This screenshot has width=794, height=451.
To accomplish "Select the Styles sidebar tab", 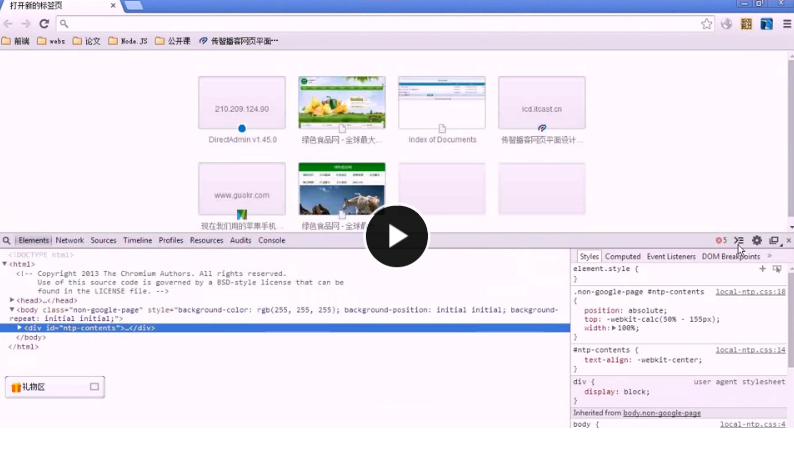I will click(589, 257).
